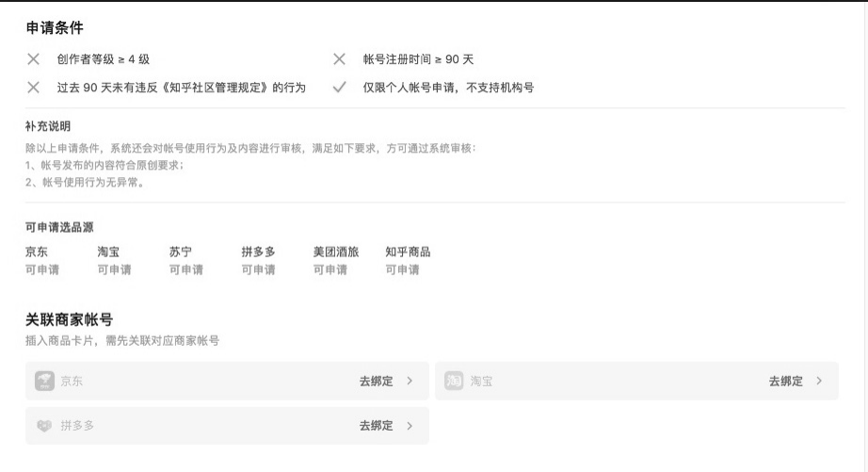Click 可申请 status under 拼多多 source

258,269
